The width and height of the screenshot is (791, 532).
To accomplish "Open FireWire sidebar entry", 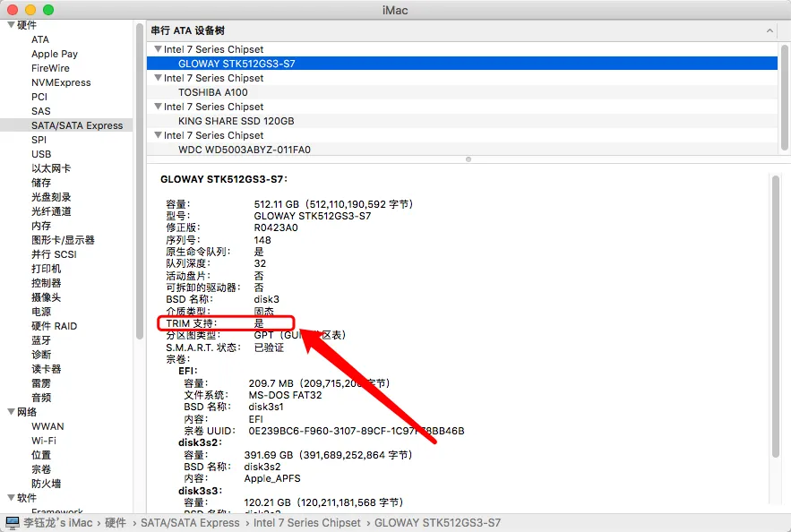I will pos(50,68).
